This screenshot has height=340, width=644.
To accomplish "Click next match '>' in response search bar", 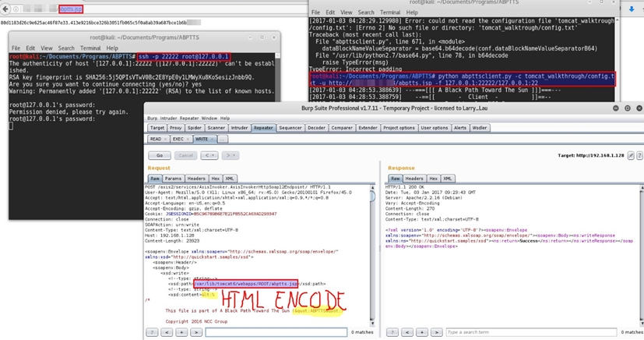I will click(435, 332).
